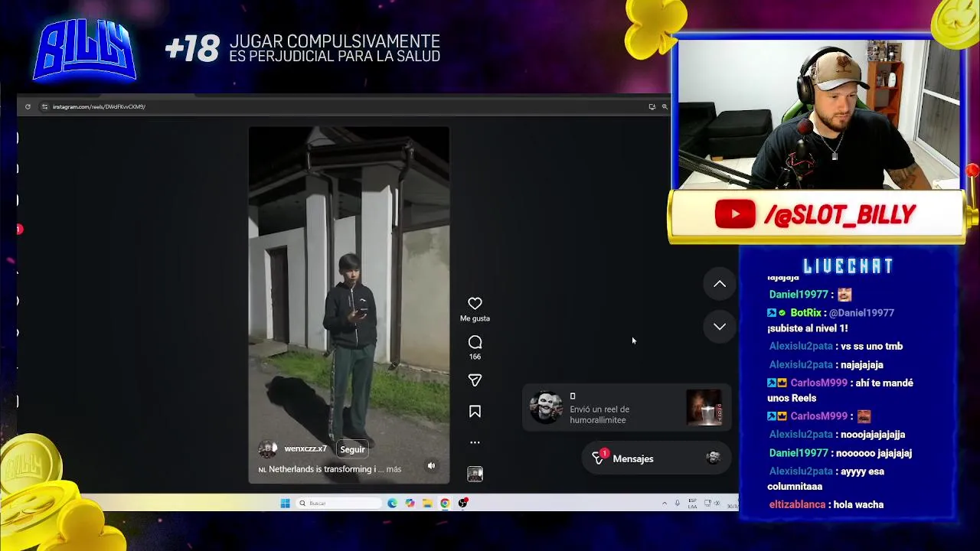
Task: Click the microphone icon in the system tray
Action: pyautogui.click(x=677, y=503)
